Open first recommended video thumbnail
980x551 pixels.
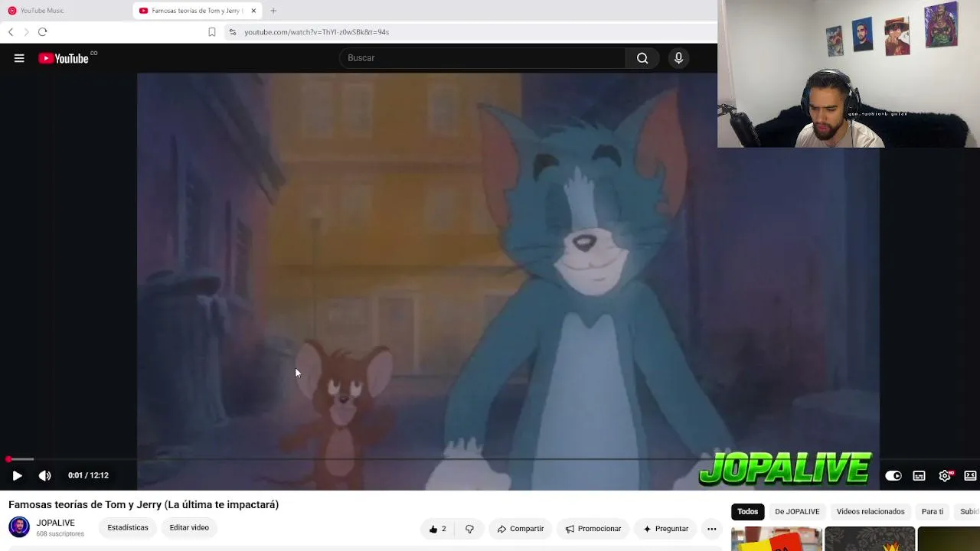coord(776,539)
